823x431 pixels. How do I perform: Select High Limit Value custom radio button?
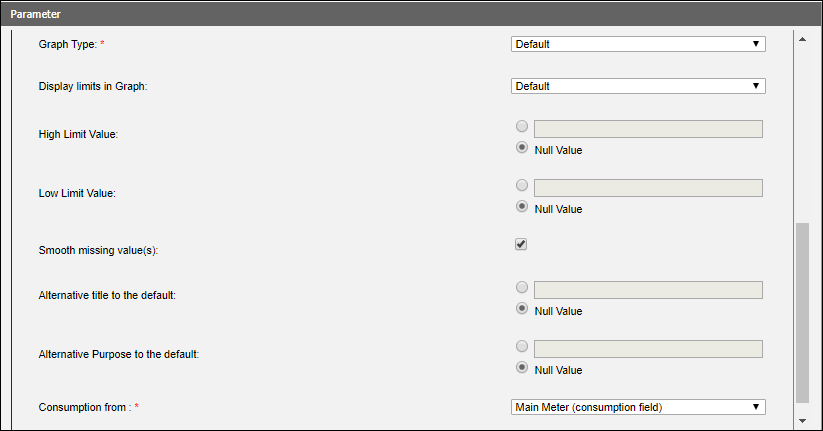[x=521, y=128]
